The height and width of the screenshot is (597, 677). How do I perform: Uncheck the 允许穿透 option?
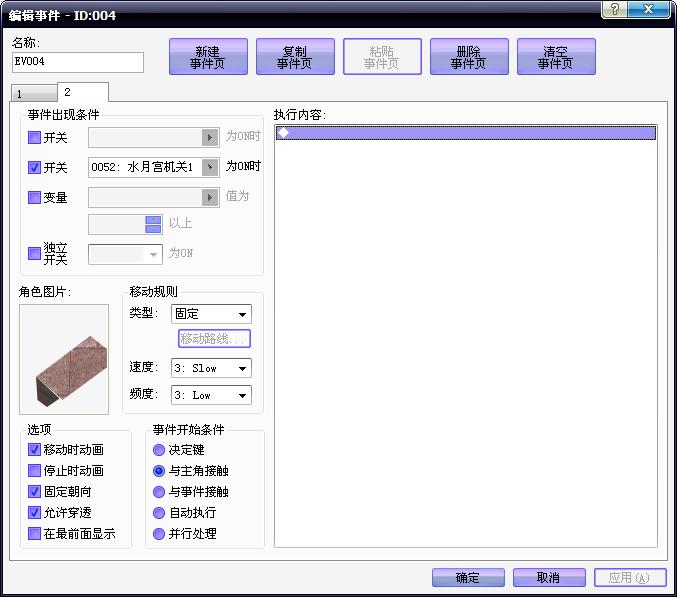coord(34,512)
